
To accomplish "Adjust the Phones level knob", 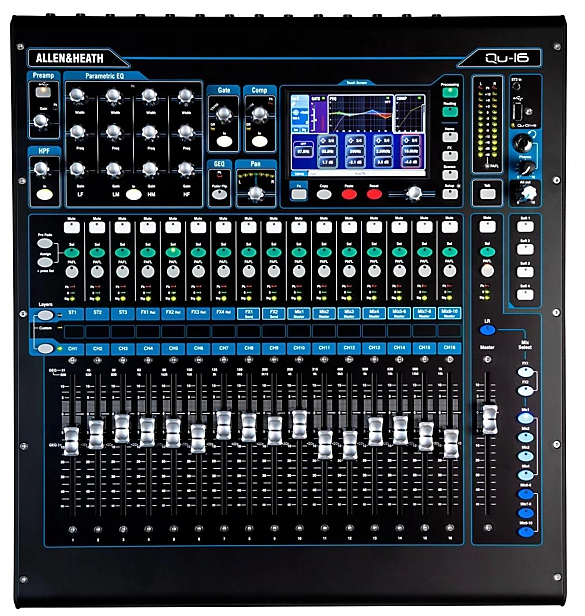I will [x=525, y=167].
